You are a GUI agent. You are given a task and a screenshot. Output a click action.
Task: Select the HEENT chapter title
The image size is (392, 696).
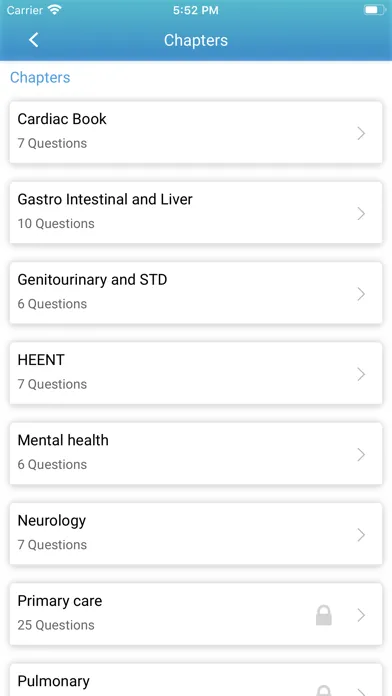point(41,360)
